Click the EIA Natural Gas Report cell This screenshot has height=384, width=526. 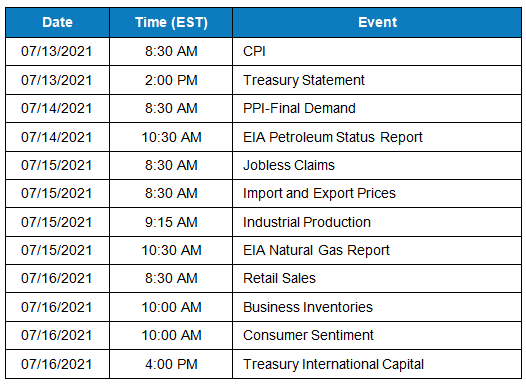pos(377,251)
